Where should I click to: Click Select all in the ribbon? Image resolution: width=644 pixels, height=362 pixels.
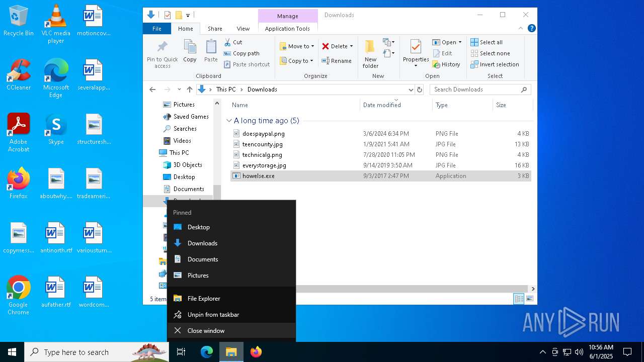pos(487,42)
